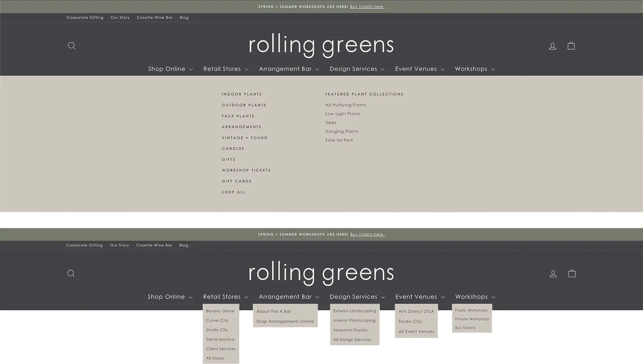The height and width of the screenshot is (364, 643).
Task: Click Event Venues in the lower header
Action: tap(420, 297)
